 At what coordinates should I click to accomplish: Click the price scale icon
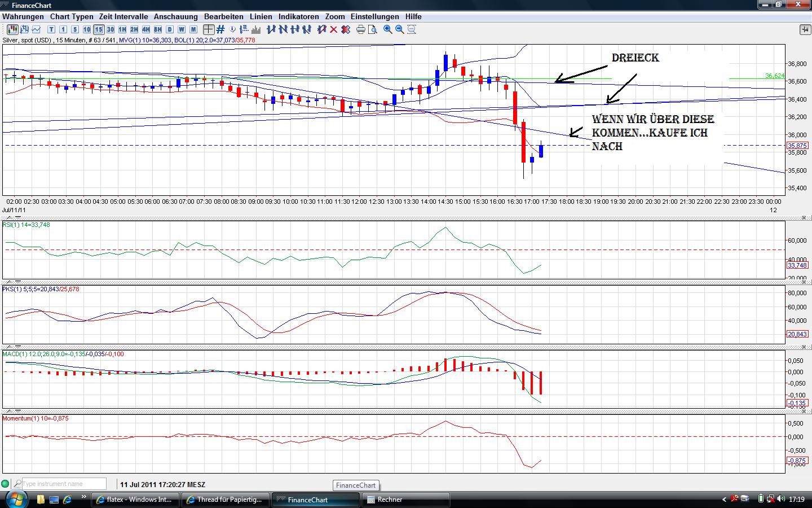click(x=244, y=29)
